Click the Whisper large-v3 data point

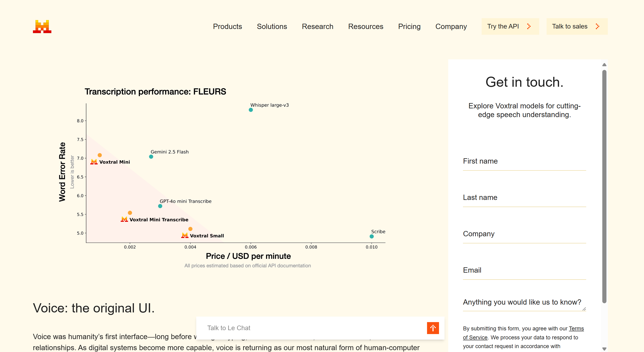(251, 110)
